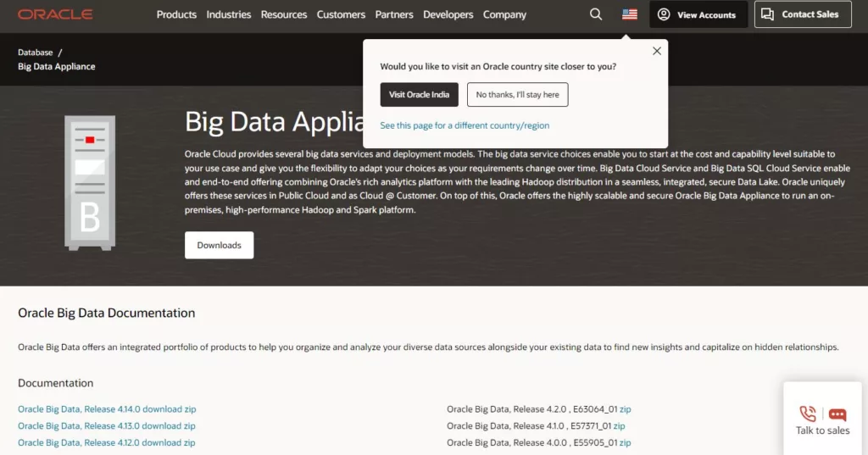Image resolution: width=868 pixels, height=455 pixels.
Task: Click Visit Oracle India button
Action: pyautogui.click(x=419, y=95)
